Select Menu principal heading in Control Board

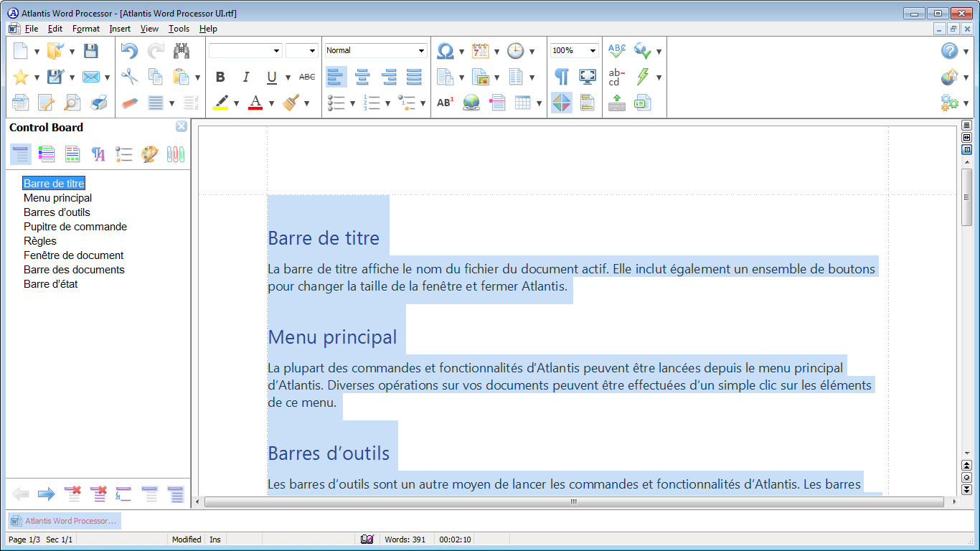pos(57,198)
